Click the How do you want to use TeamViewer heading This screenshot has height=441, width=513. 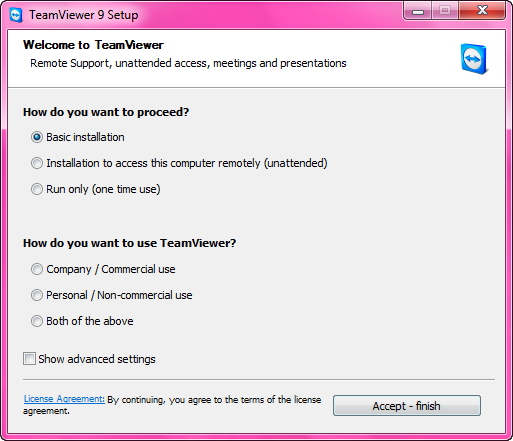pos(129,243)
